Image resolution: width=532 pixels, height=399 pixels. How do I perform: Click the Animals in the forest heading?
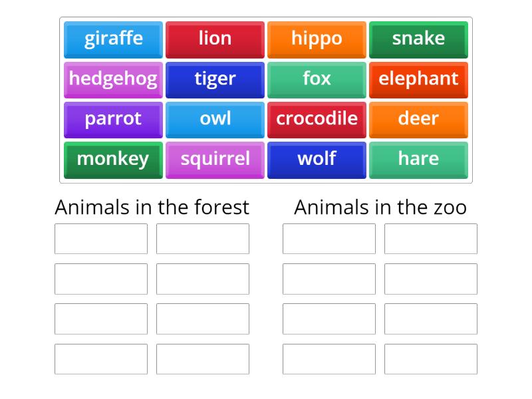[x=152, y=207]
